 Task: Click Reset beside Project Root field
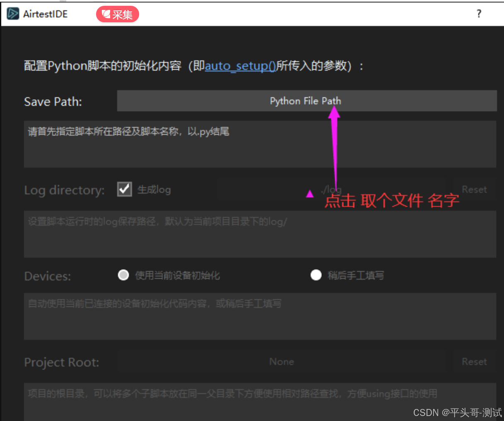474,362
